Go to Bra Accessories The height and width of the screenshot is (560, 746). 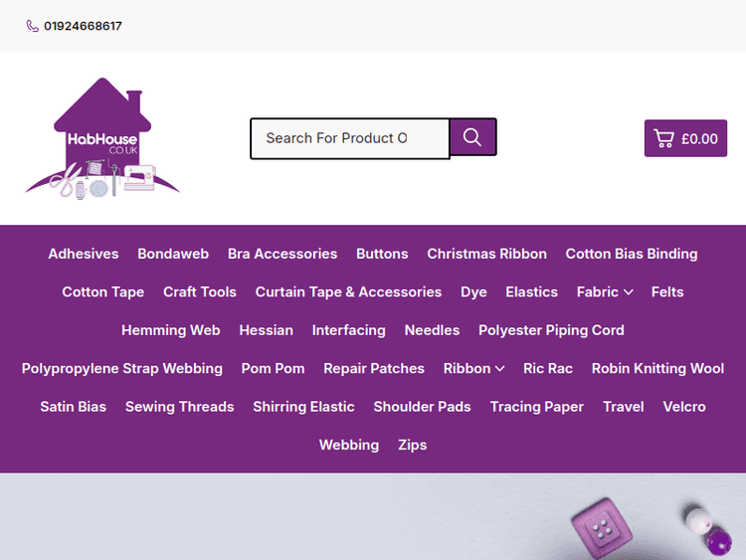(282, 254)
